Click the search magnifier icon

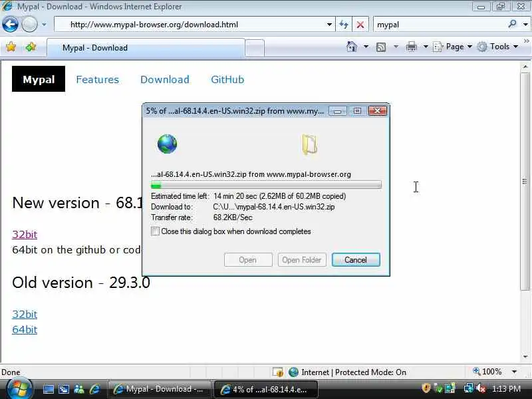tap(512, 24)
